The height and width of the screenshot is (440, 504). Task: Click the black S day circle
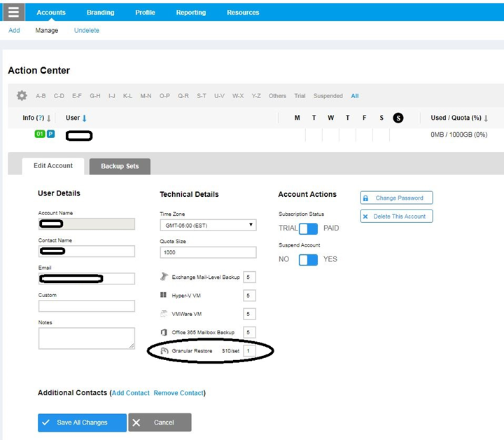[x=398, y=118]
